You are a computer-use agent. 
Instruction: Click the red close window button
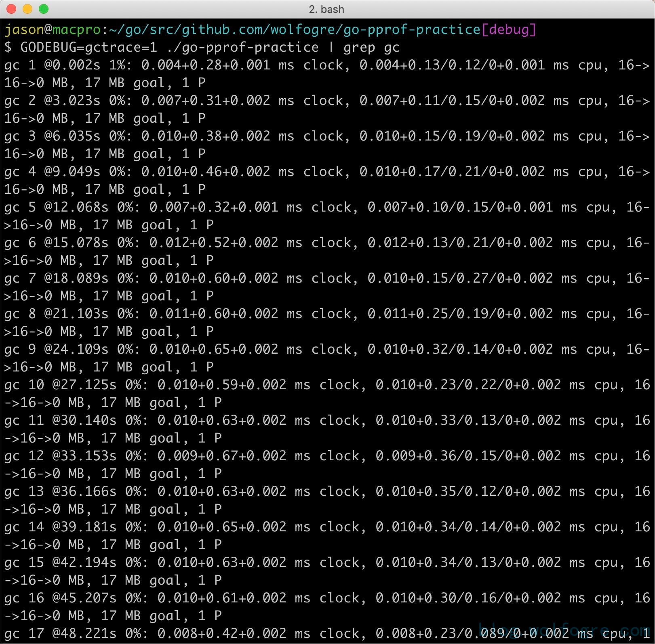click(x=11, y=9)
